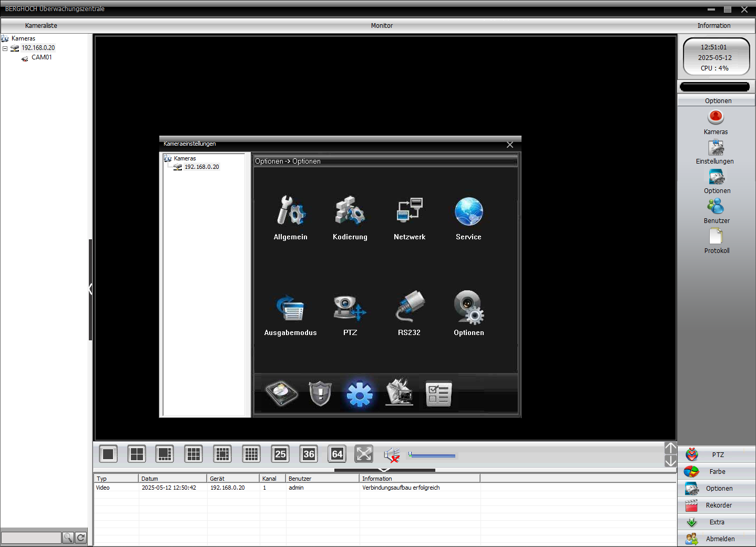
Task: Click the clock and CPU info display
Action: coord(716,57)
